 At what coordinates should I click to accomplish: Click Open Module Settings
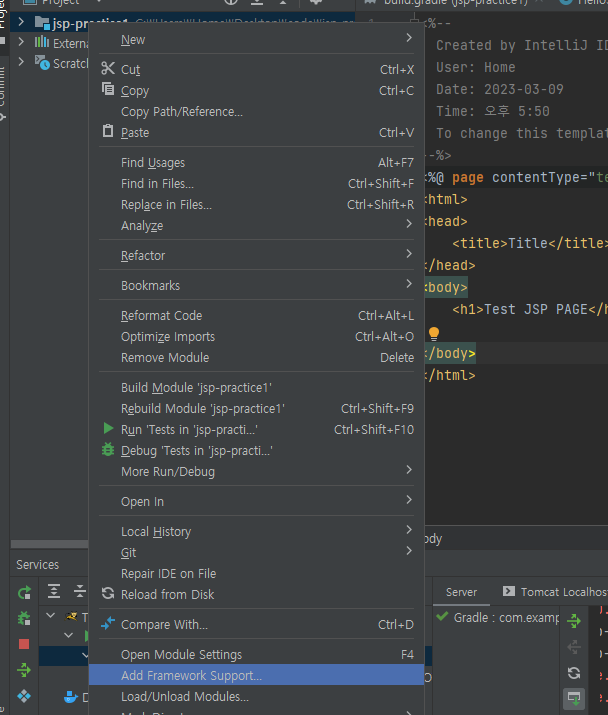point(256,655)
